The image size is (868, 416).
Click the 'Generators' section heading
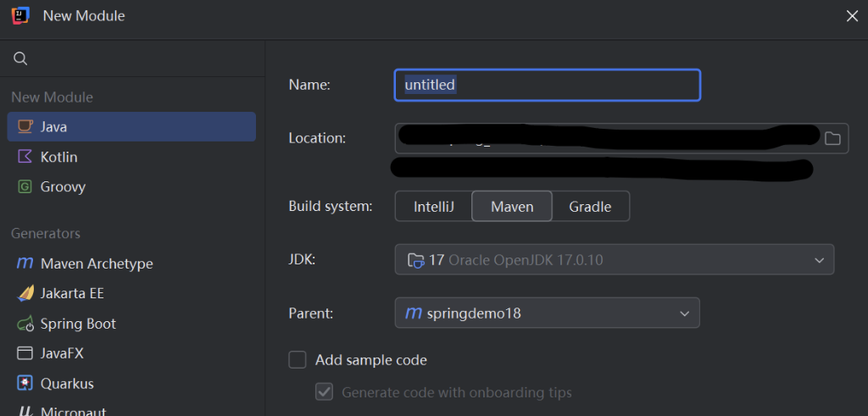(46, 234)
